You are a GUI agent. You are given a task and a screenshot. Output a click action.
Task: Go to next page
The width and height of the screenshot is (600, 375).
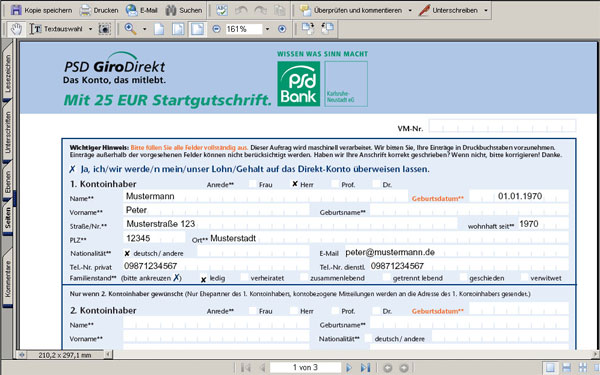click(349, 368)
